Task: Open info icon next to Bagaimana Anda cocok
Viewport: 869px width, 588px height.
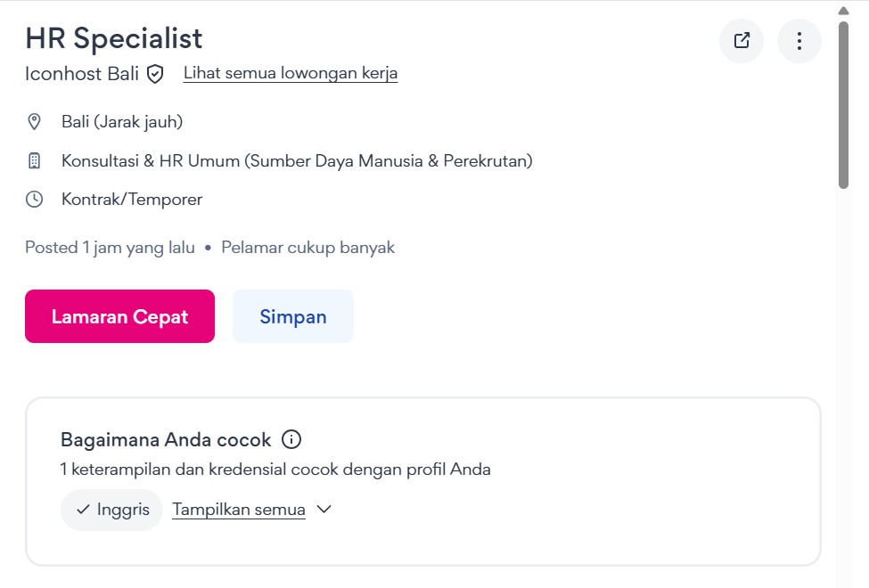Action: point(291,439)
